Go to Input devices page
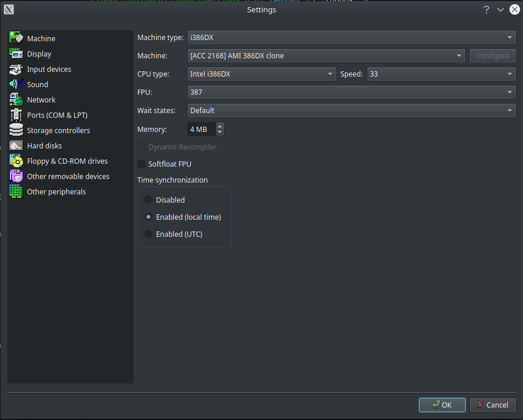The height and width of the screenshot is (420, 523). (49, 69)
